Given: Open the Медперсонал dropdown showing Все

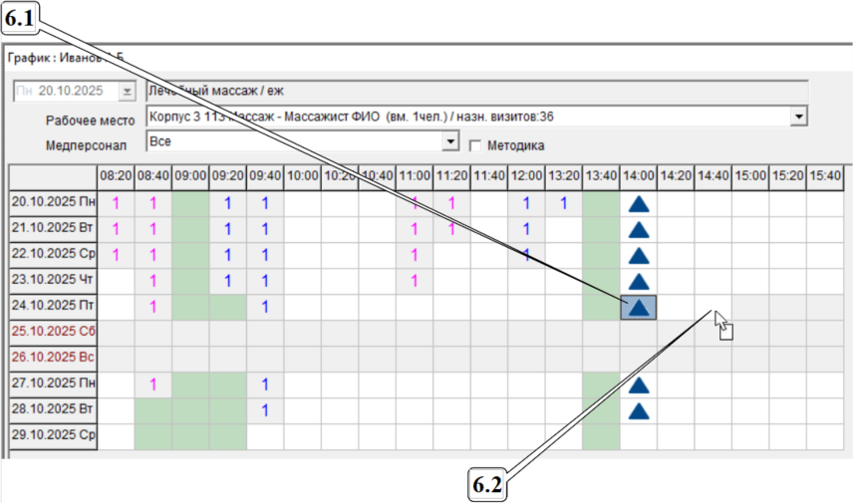Looking at the screenshot, I should (x=452, y=143).
